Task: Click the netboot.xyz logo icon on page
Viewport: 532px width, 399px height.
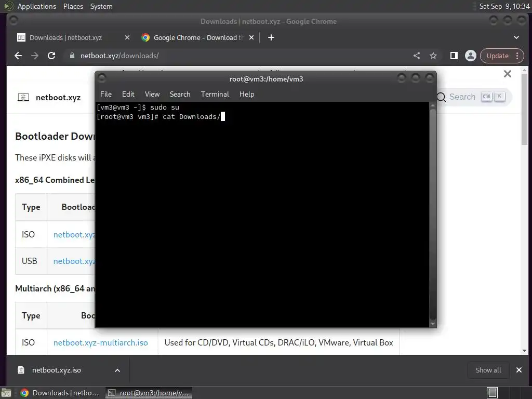Action: (x=23, y=97)
